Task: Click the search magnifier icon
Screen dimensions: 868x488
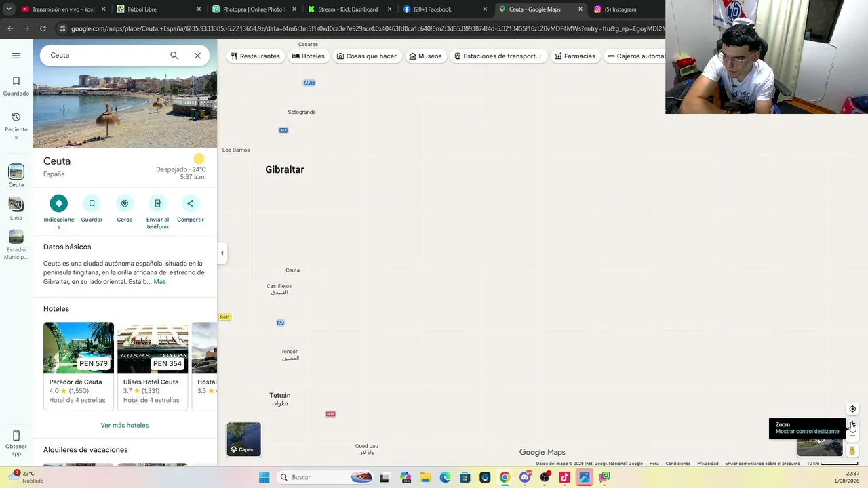Action: (174, 56)
